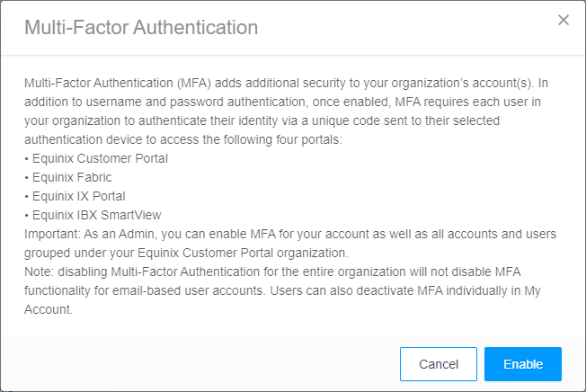The width and height of the screenshot is (586, 392).
Task: Click the Multi-Factor Authentication dialog title
Action: point(141,28)
